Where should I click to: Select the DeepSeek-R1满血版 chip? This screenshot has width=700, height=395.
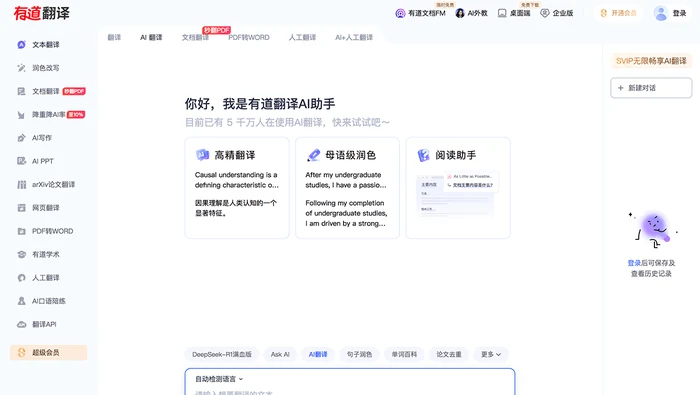[x=222, y=354]
